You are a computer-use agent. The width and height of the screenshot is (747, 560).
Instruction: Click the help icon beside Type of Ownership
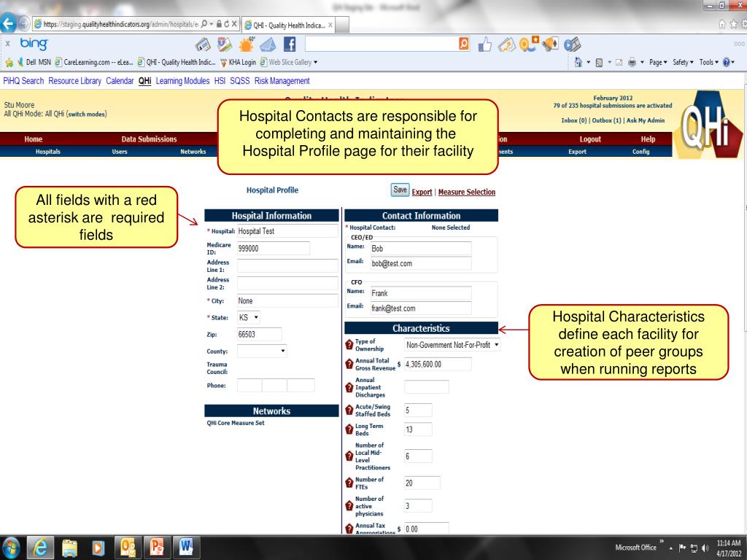tap(349, 344)
